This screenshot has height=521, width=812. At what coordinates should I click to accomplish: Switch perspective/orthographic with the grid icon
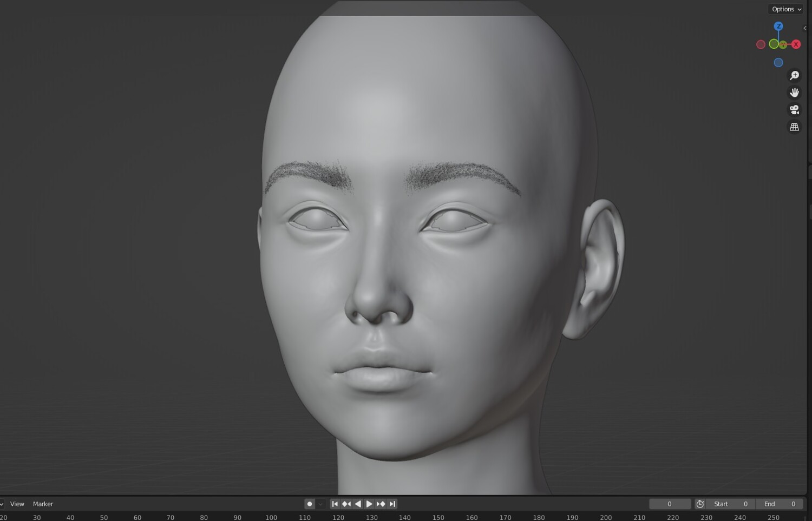coord(794,127)
